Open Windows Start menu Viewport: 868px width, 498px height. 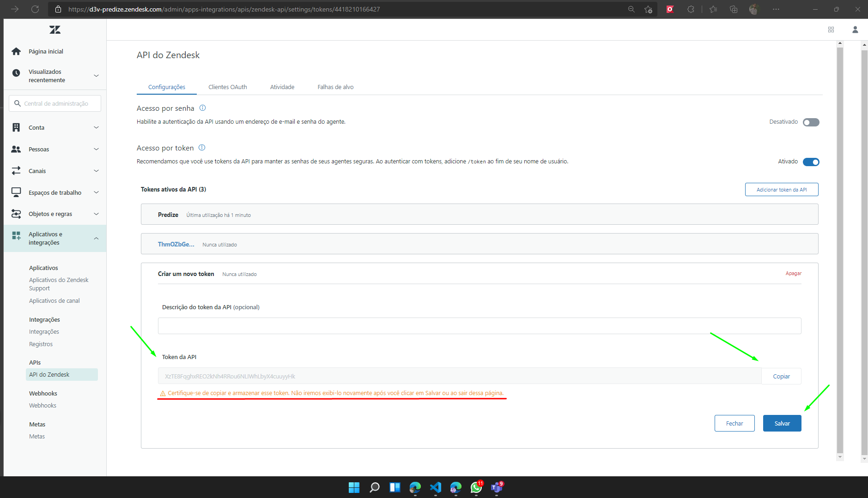[x=354, y=487]
